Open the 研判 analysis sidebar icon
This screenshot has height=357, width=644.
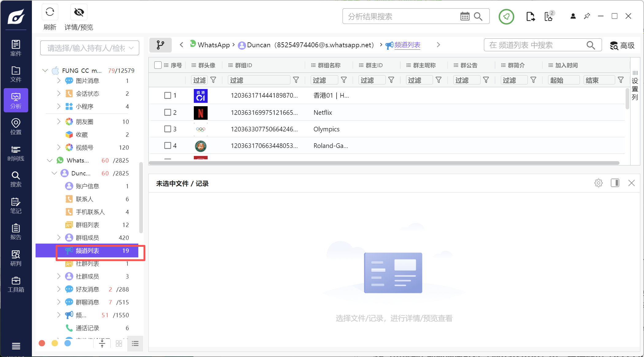click(16, 258)
